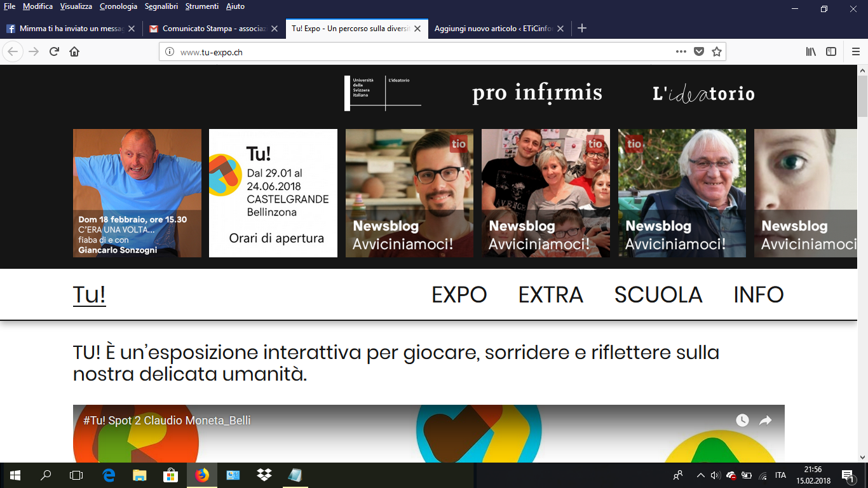Open the People icon in taskbar

tap(679, 475)
